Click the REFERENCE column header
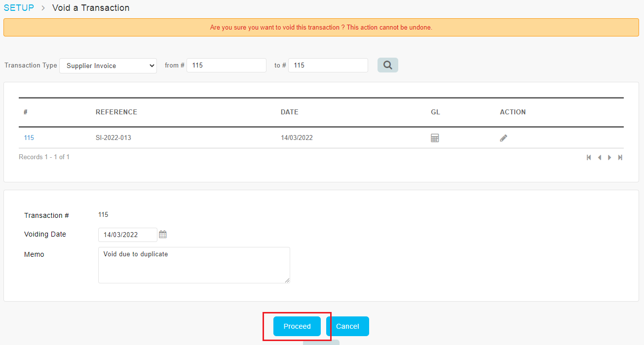The image size is (644, 345). [x=116, y=112]
